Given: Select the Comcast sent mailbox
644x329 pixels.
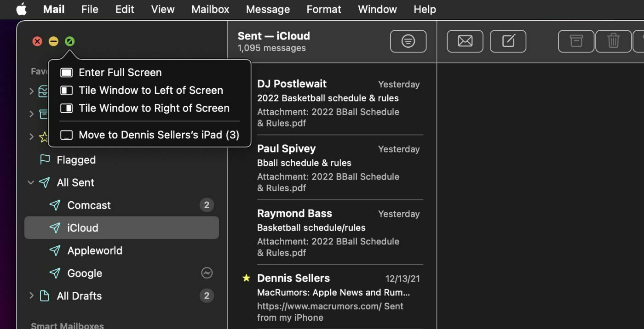Looking at the screenshot, I should (x=121, y=205).
